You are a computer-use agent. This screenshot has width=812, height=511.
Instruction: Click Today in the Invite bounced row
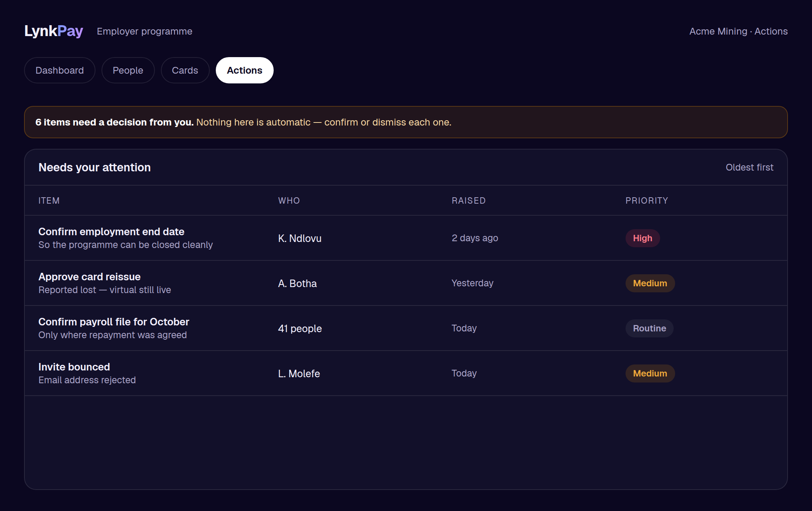click(464, 373)
